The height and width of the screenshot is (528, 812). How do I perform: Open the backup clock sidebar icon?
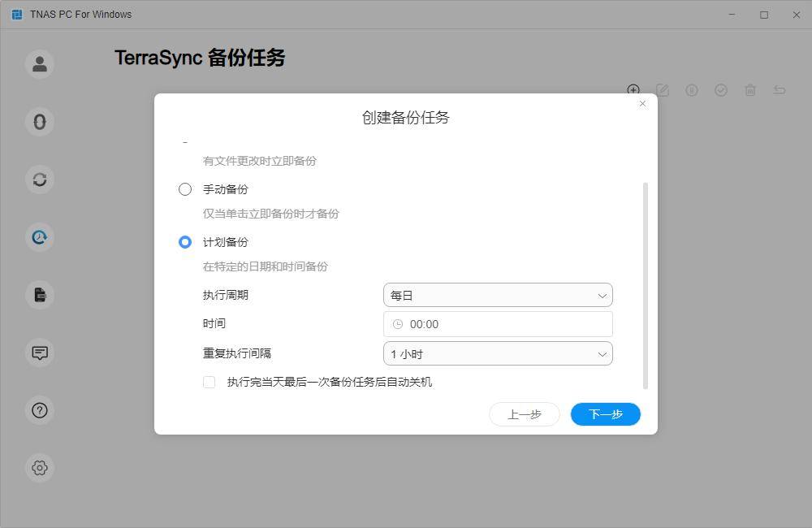[x=40, y=237]
